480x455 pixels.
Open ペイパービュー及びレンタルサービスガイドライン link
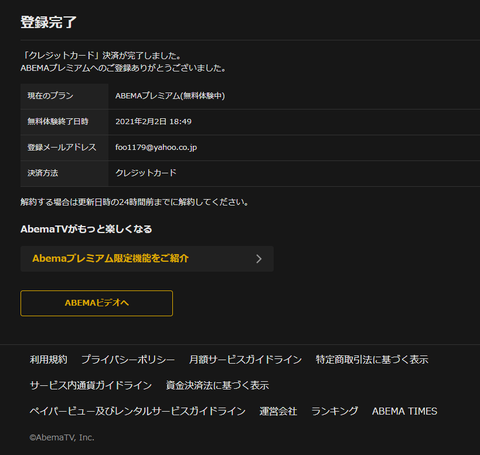(138, 411)
